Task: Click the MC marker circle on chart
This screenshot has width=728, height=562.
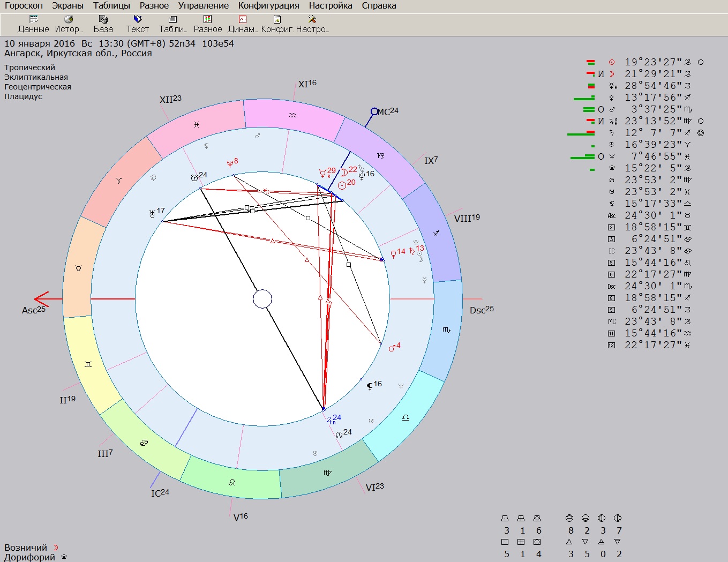Action: pyautogui.click(x=374, y=112)
